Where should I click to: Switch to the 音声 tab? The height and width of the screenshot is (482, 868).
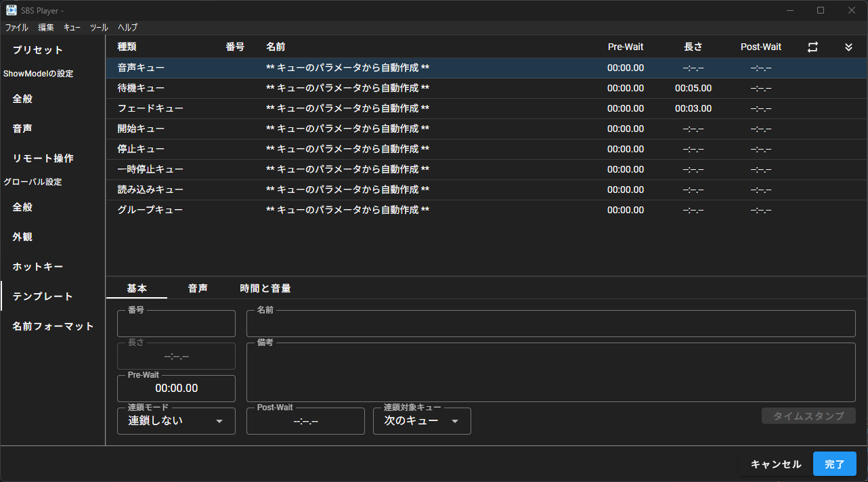click(198, 288)
